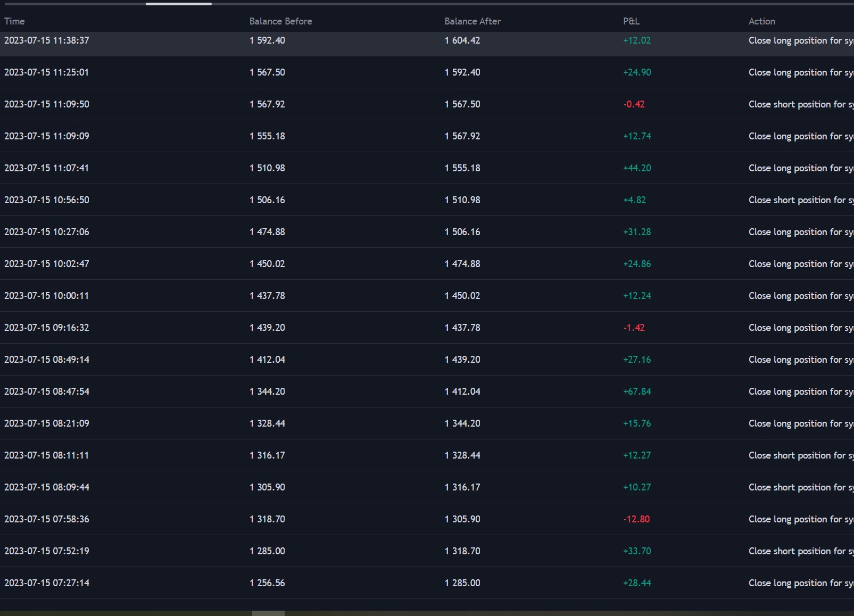Select the row timestamped 10:56:50
The image size is (854, 616).
[x=47, y=200]
